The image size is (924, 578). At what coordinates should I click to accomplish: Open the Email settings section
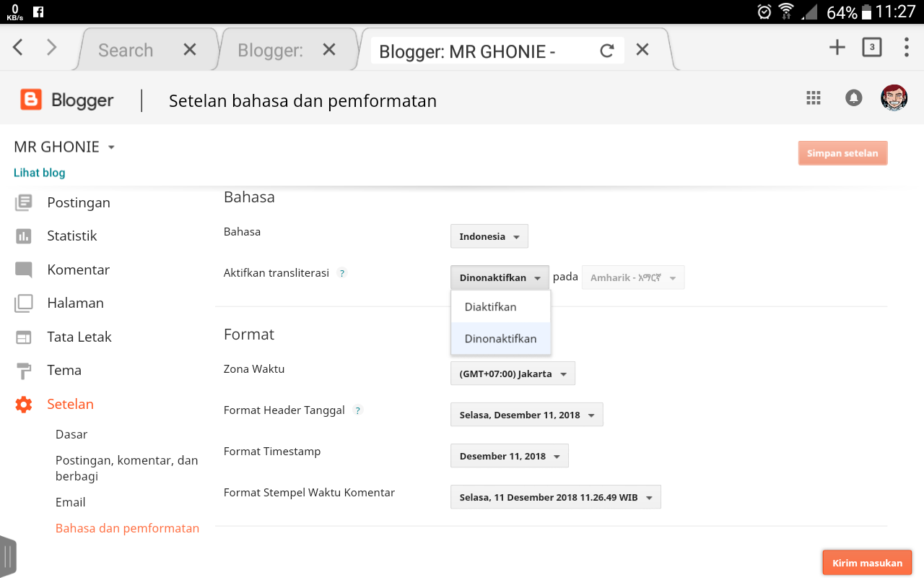click(71, 502)
